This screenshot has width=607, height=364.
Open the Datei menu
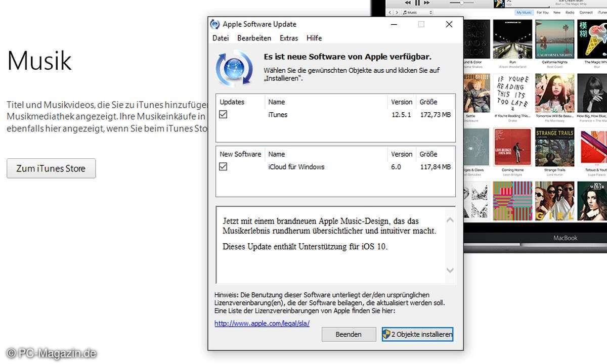tap(221, 38)
